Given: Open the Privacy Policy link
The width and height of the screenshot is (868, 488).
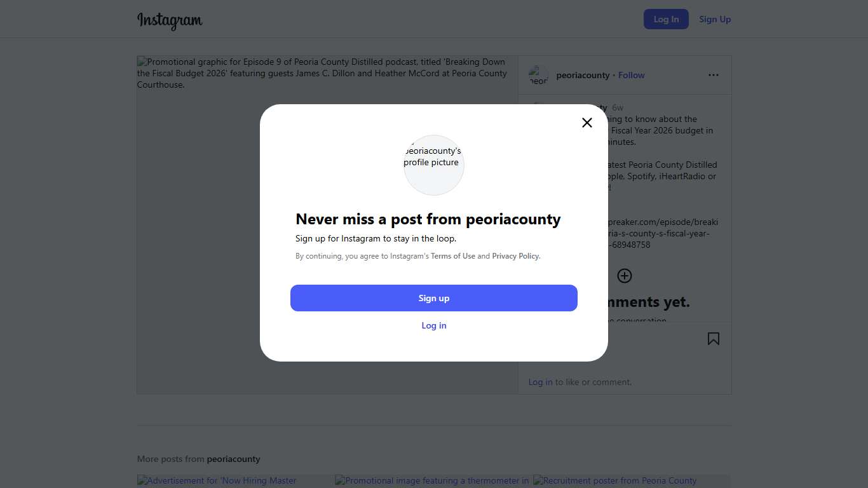Looking at the screenshot, I should [515, 256].
